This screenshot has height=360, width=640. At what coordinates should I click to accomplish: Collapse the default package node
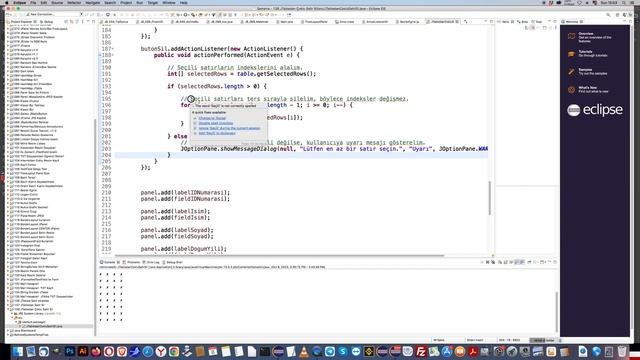[x=16, y=322]
